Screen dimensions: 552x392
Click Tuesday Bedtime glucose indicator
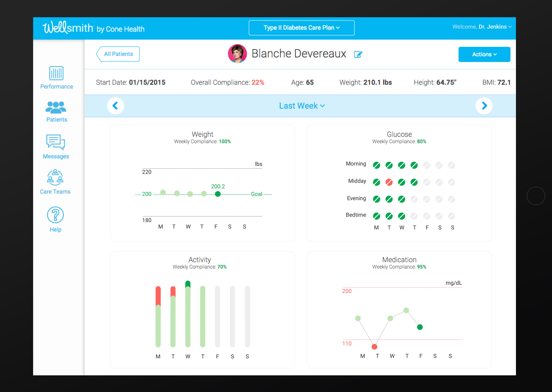389,216
